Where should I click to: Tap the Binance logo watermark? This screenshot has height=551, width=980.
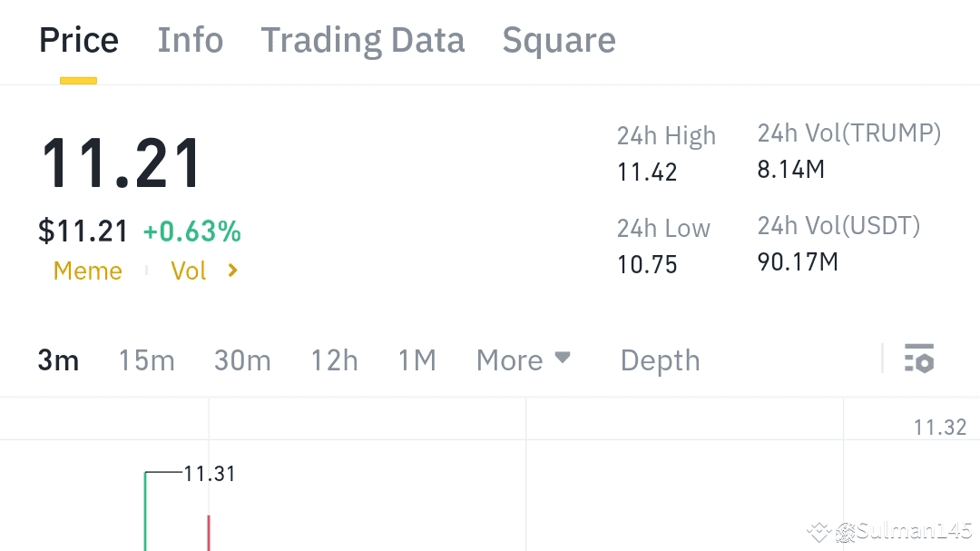click(822, 531)
